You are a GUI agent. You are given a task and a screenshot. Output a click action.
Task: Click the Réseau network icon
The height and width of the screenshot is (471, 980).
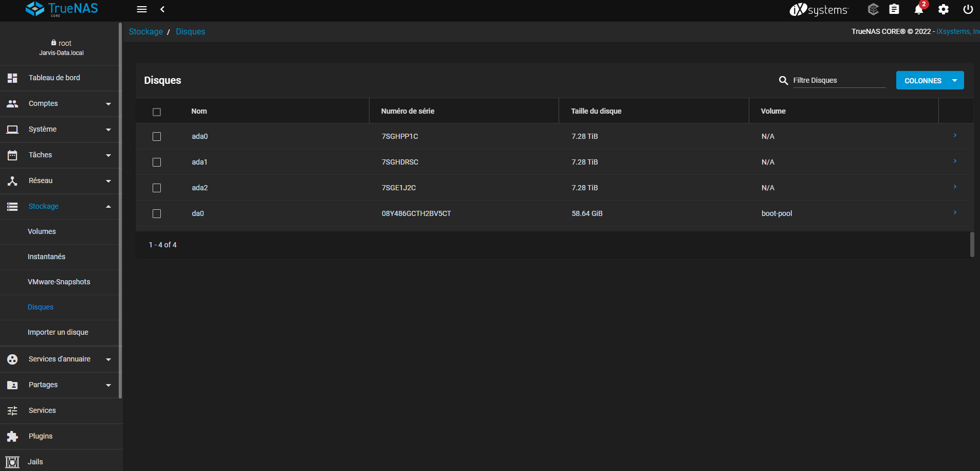point(12,180)
